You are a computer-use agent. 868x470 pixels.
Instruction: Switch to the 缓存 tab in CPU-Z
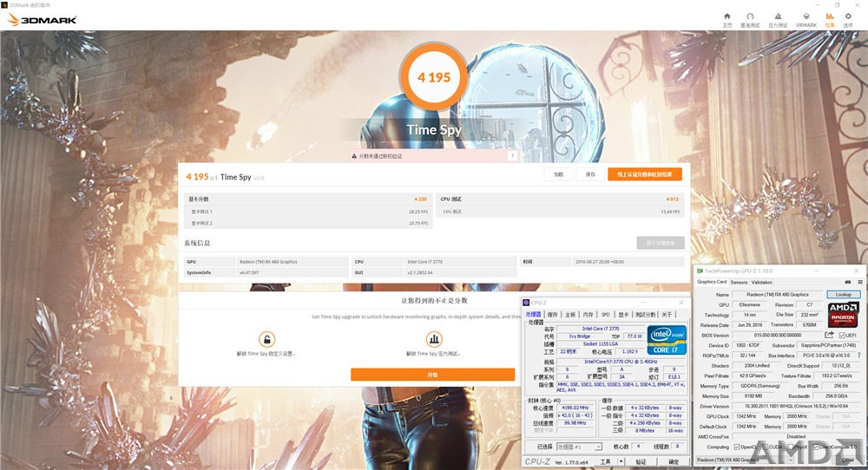(552, 315)
